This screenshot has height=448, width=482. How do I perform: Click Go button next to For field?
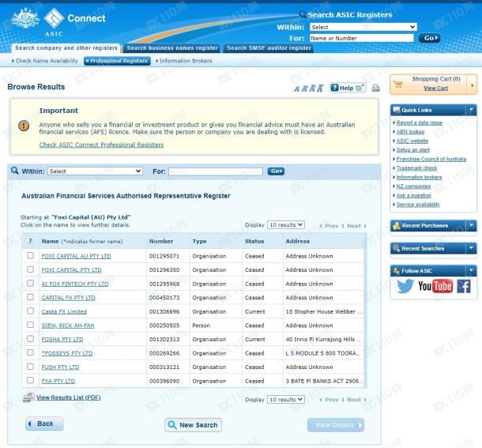pyautogui.click(x=276, y=171)
